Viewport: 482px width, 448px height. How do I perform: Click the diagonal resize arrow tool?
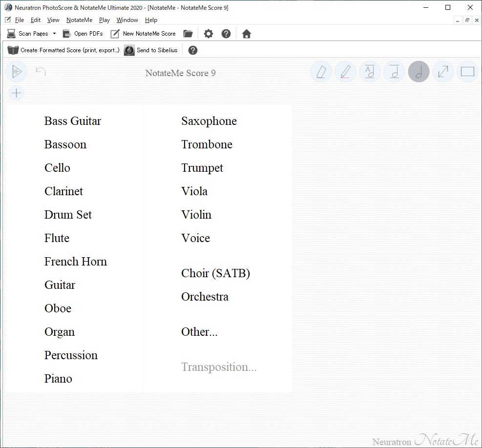point(443,72)
